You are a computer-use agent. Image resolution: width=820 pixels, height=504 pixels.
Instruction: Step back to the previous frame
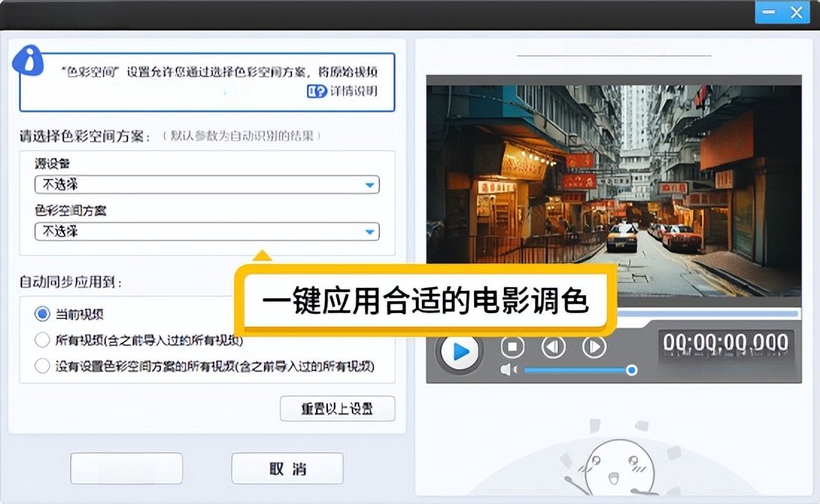point(553,347)
